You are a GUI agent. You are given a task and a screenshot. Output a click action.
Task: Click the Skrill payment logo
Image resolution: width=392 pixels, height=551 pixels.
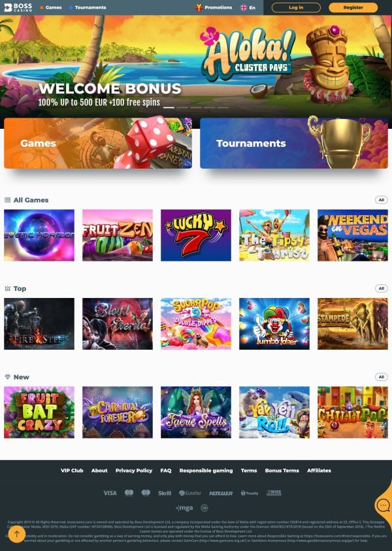[165, 493]
